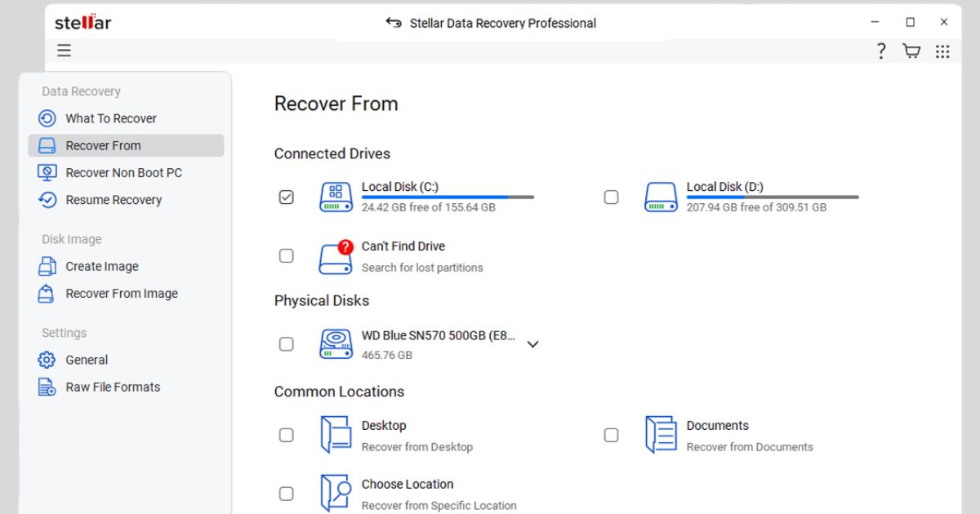Click the Common Locations heading
This screenshot has width=980, height=514.
coord(339,392)
